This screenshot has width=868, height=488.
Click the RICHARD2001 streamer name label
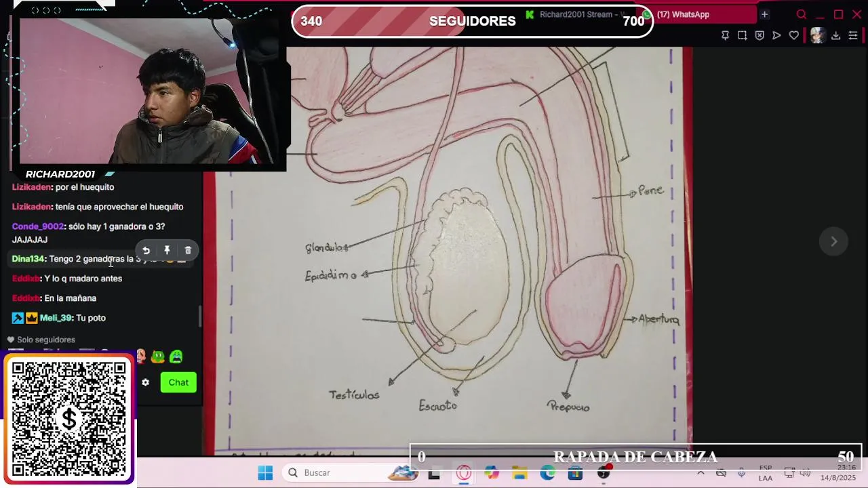[60, 174]
